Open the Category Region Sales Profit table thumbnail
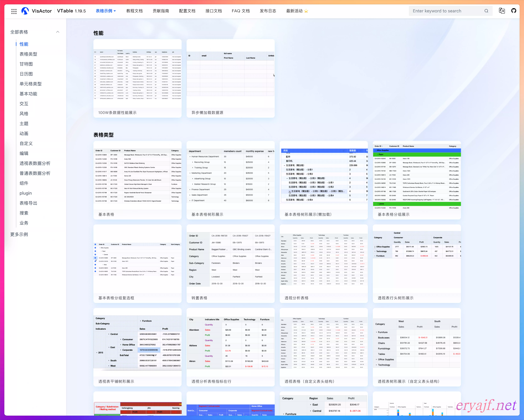Viewport: 524px width, 420px height. coord(324,403)
